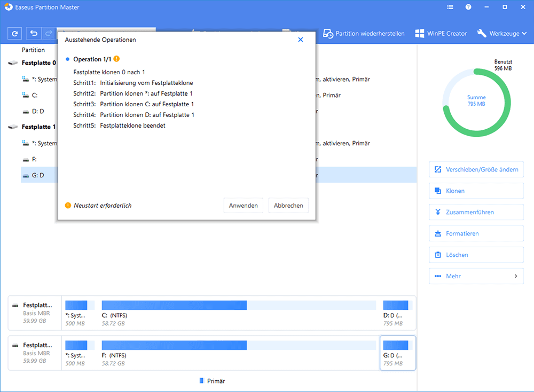Click the Neustart erforderlich warning icon
Image resolution: width=534 pixels, height=392 pixels.
click(x=68, y=206)
